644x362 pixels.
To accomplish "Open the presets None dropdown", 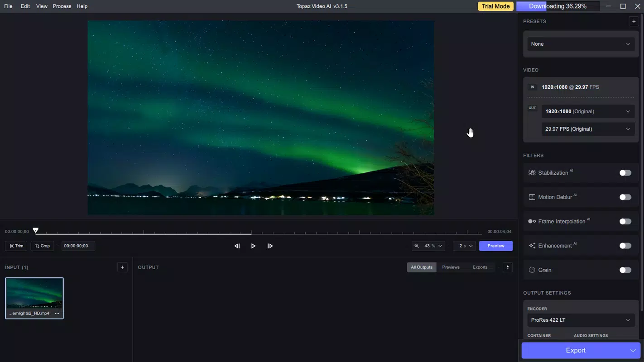I will 580,44.
